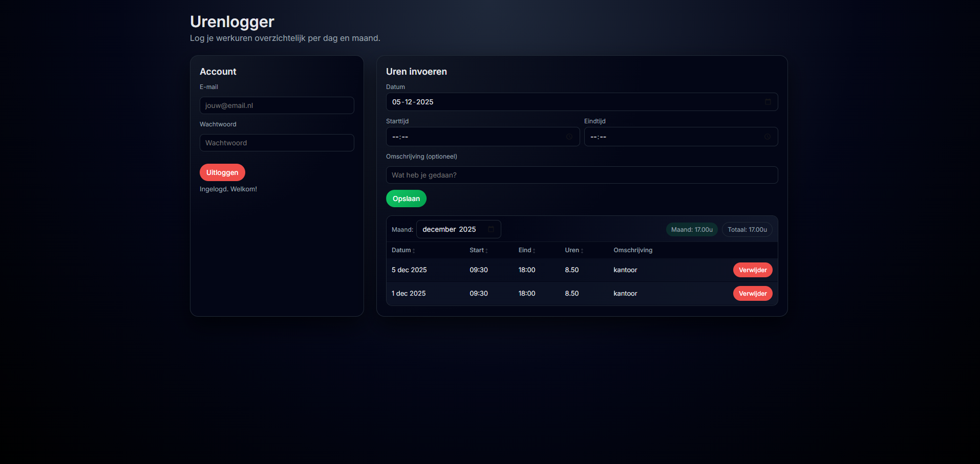This screenshot has height=464, width=980.
Task: Focus the E-mail input field
Action: [276, 105]
